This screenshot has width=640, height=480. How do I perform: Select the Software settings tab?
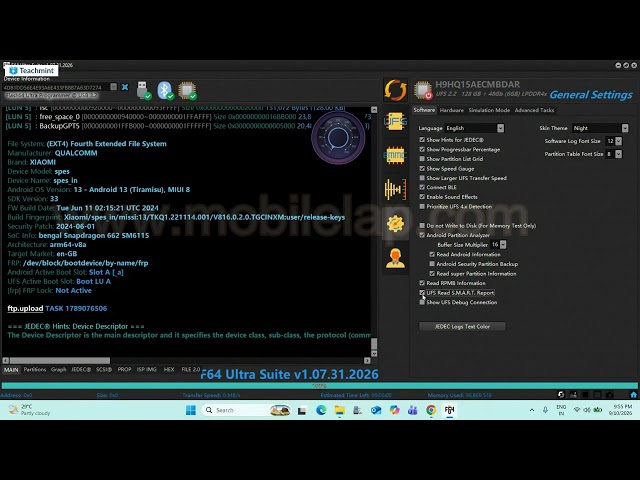pyautogui.click(x=424, y=110)
